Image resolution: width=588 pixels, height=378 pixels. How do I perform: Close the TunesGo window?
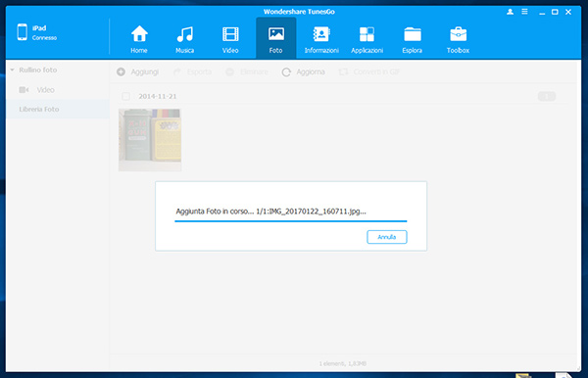[x=568, y=12]
